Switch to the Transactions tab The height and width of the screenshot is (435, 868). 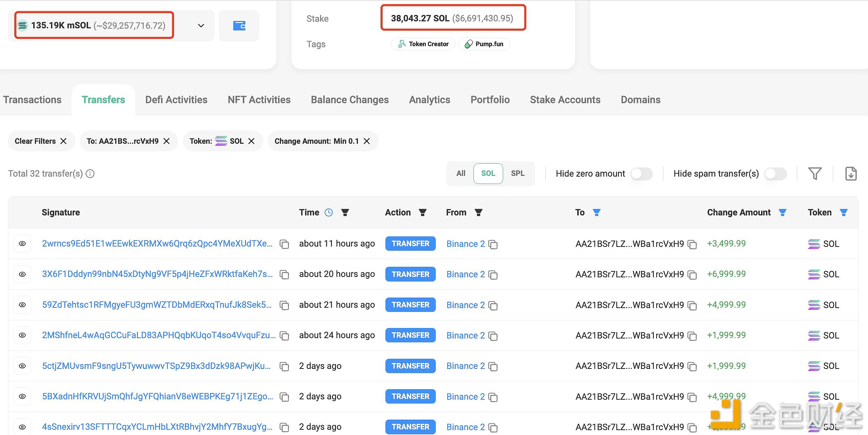point(31,100)
